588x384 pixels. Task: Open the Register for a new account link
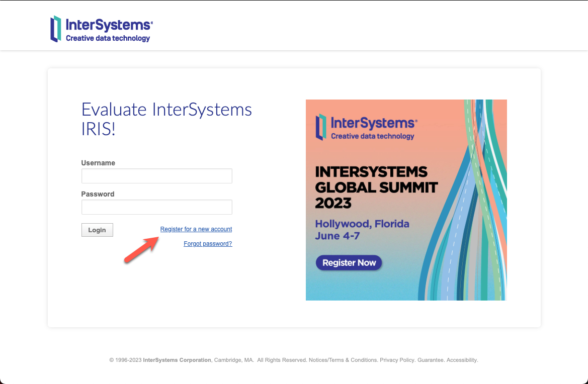[x=196, y=229]
